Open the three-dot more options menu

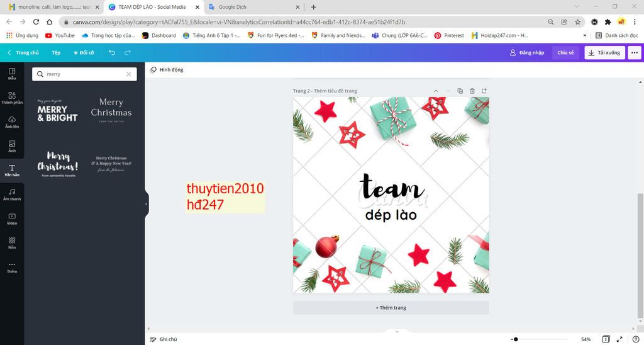(635, 53)
